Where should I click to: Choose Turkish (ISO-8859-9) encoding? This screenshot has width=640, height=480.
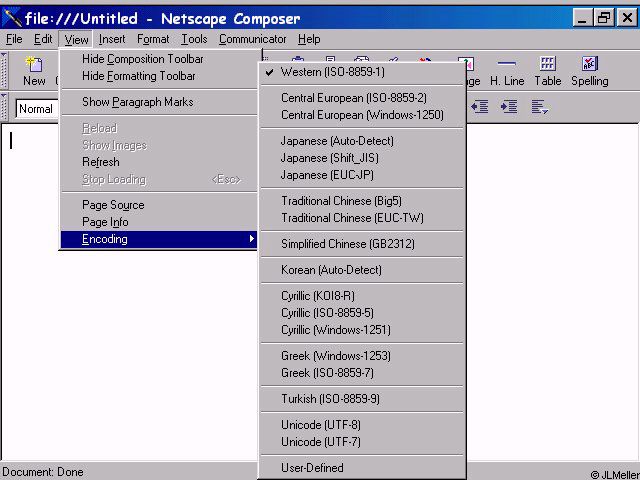pyautogui.click(x=362, y=399)
